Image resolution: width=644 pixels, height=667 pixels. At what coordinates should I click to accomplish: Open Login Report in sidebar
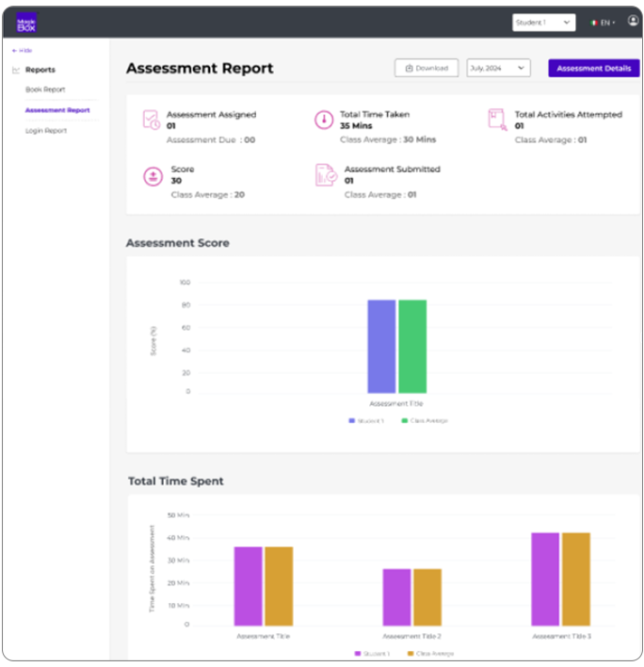(x=46, y=131)
